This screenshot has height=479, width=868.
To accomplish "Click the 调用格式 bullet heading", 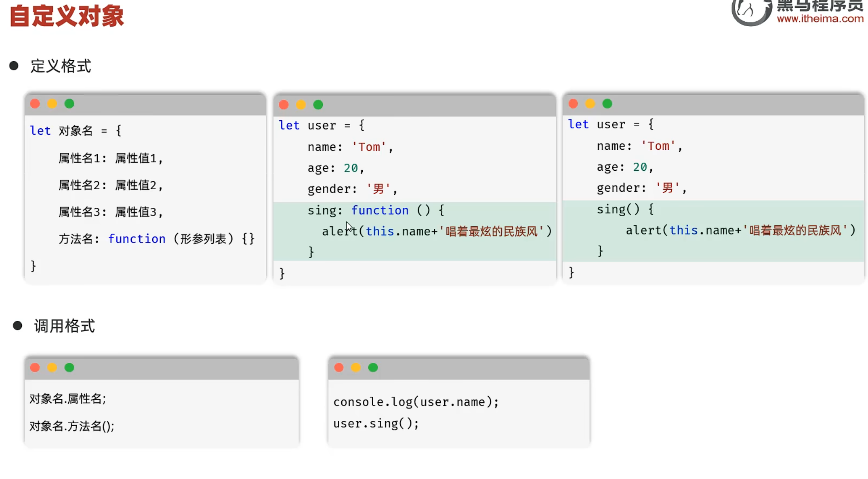I will click(64, 326).
